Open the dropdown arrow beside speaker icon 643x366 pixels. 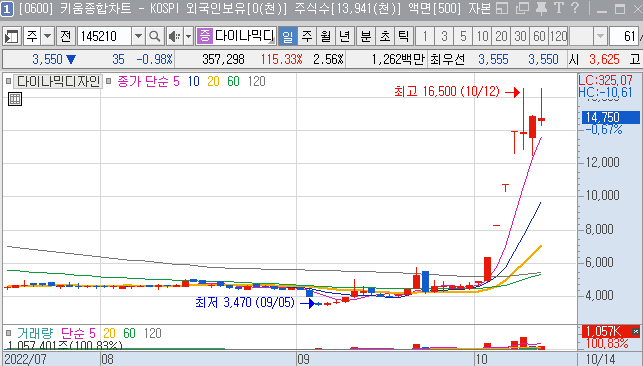click(x=188, y=36)
